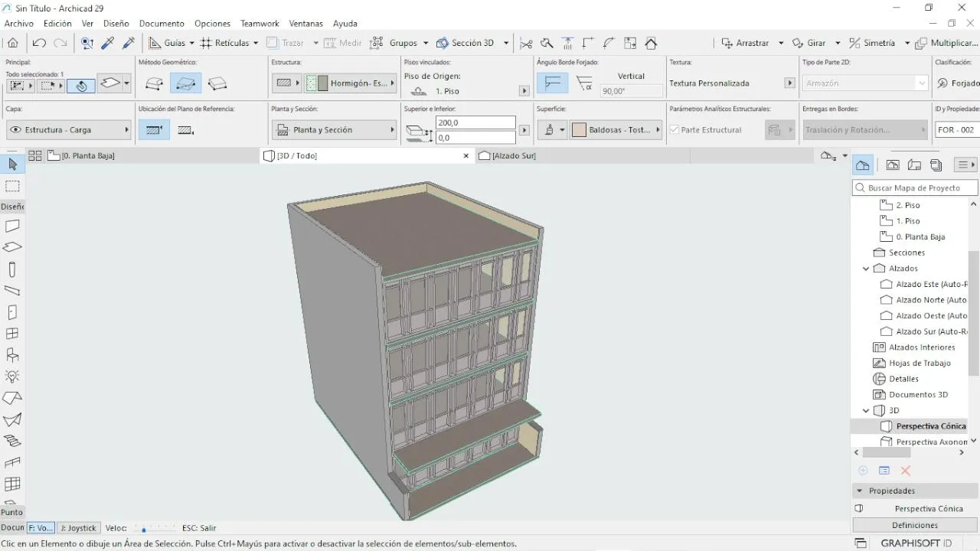The height and width of the screenshot is (551, 980).
Task: Click the Undo arrow icon
Action: (x=40, y=43)
